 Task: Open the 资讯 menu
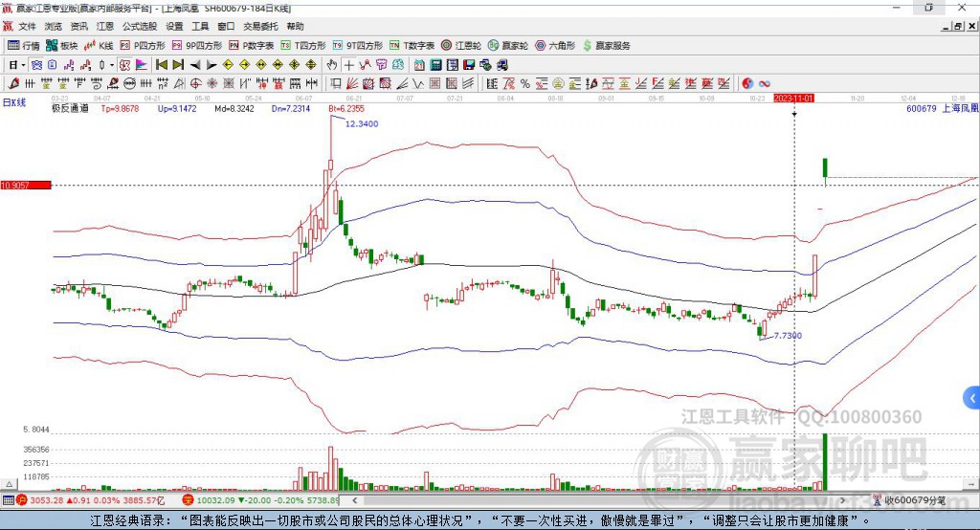click(78, 26)
